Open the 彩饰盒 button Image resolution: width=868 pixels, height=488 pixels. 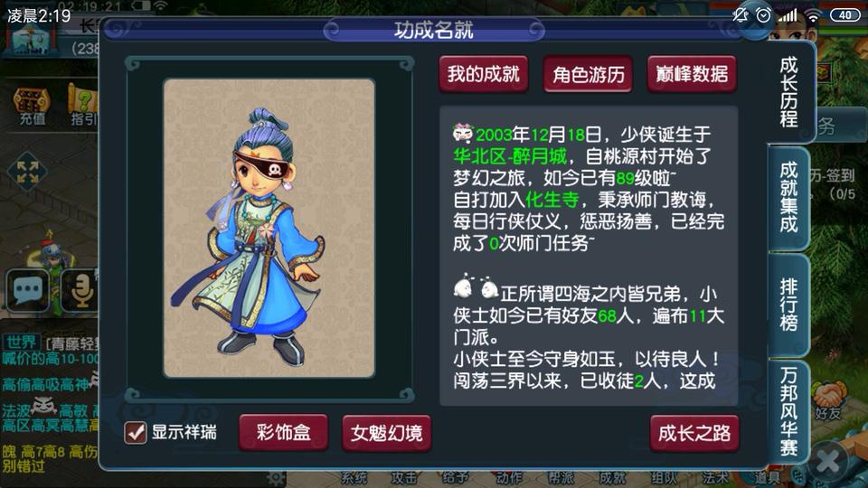tap(283, 433)
